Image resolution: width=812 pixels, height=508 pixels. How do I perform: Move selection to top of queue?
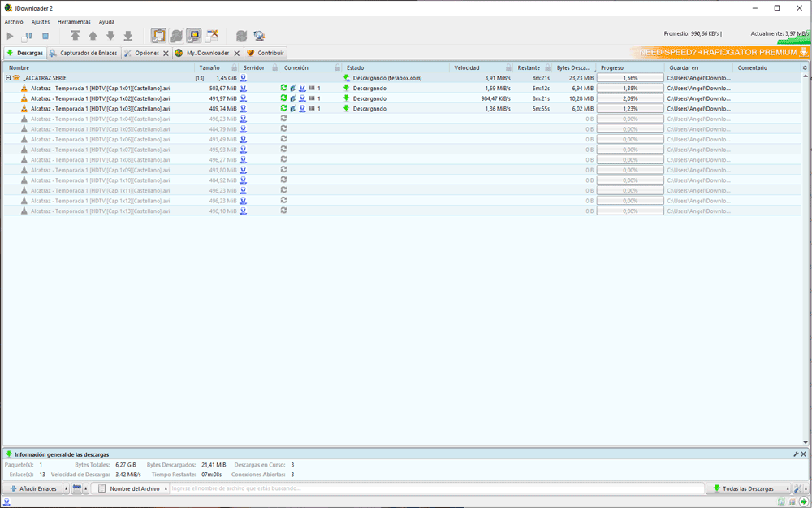pyautogui.click(x=76, y=36)
